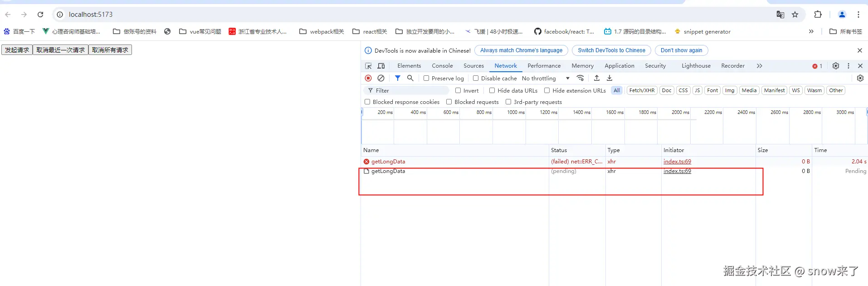868x286 pixels.
Task: Switch to the Application tab
Action: coord(619,66)
